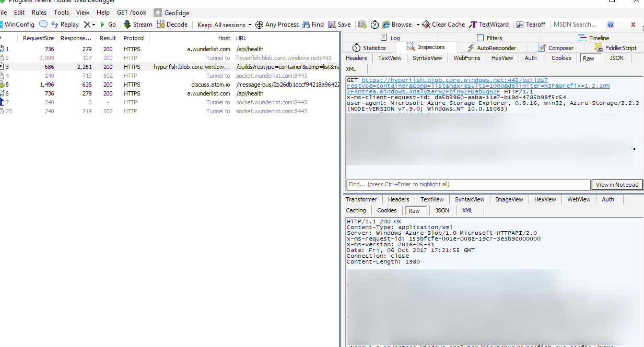Open the Help menu
This screenshot has height=347, width=644.
click(103, 12)
